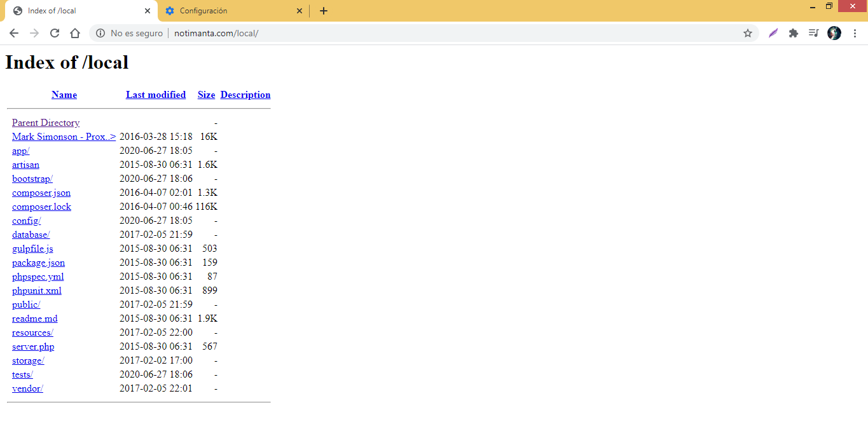The width and height of the screenshot is (868, 431).
Task: Sort listing by Name column
Action: pos(64,95)
